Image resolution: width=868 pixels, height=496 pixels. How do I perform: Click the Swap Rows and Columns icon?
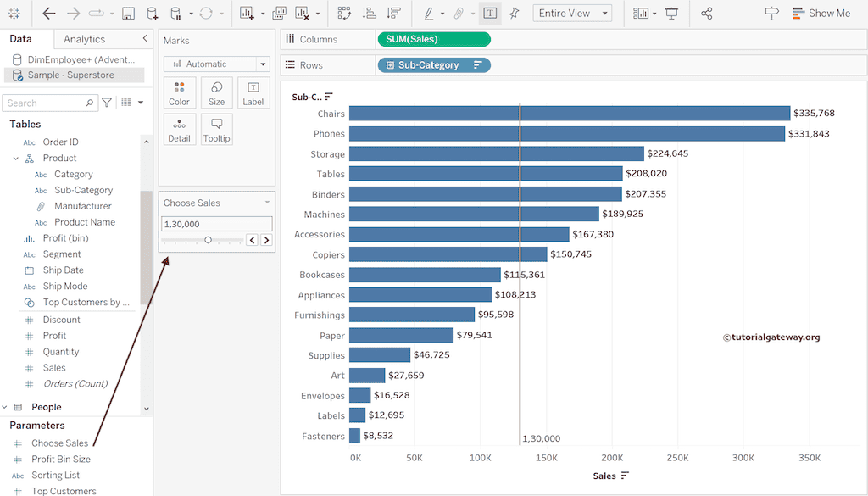coord(344,14)
